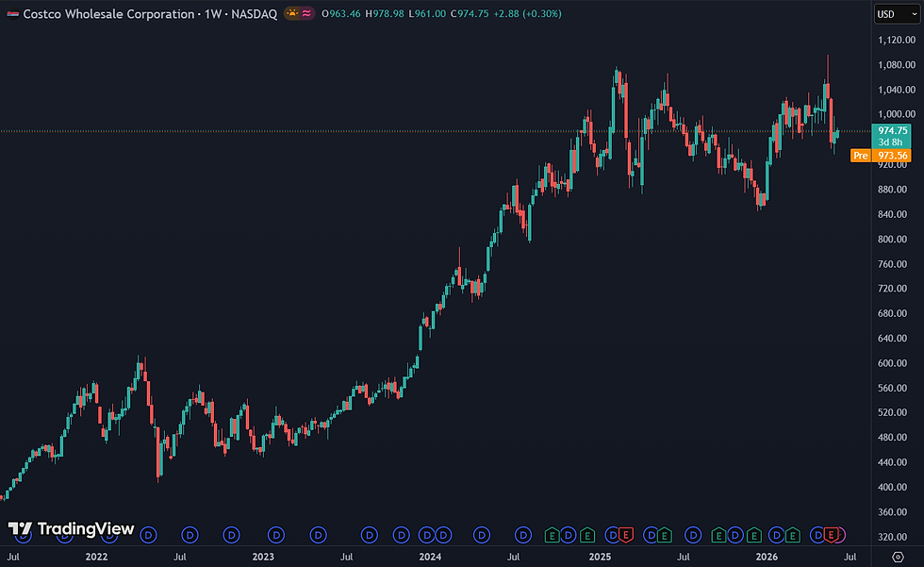
Task: Click the red earnings marker near 2025
Action: point(626,535)
